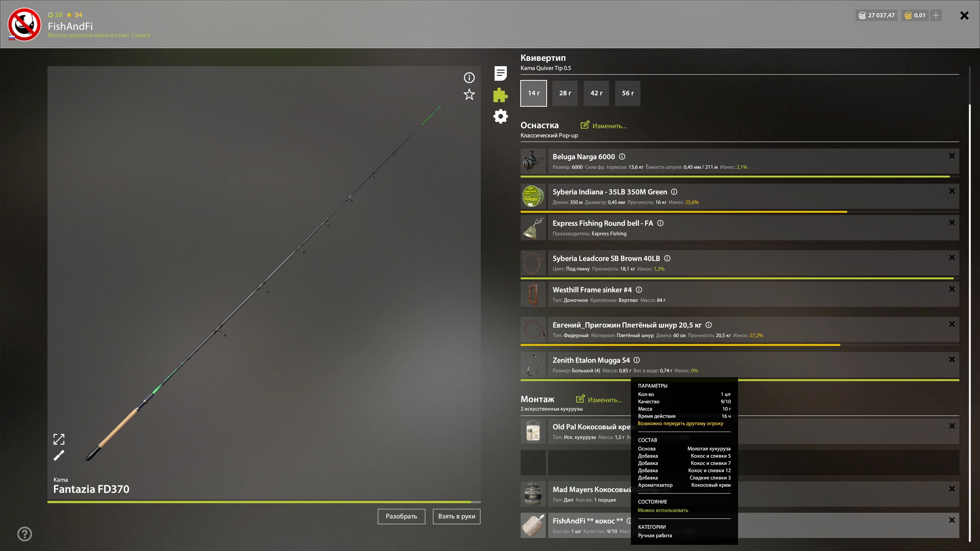Click the FishAndFi player name
The image size is (980, 551).
pos(70,26)
